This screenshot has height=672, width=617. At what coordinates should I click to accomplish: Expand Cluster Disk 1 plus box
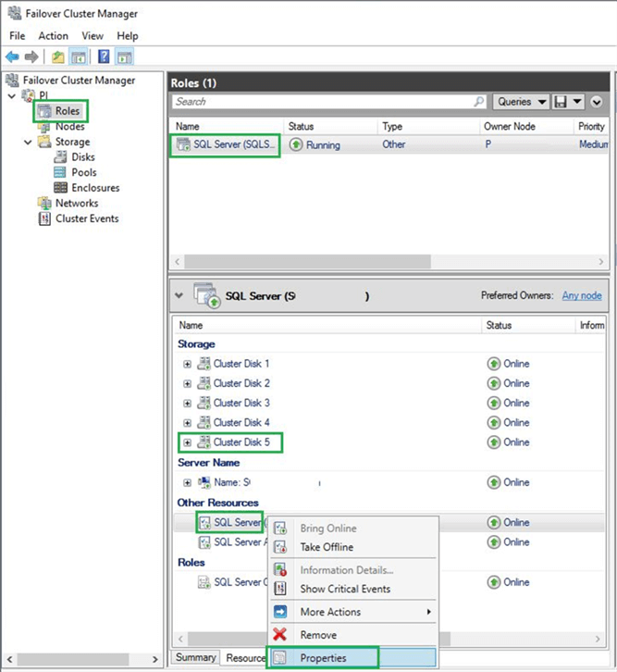click(187, 364)
